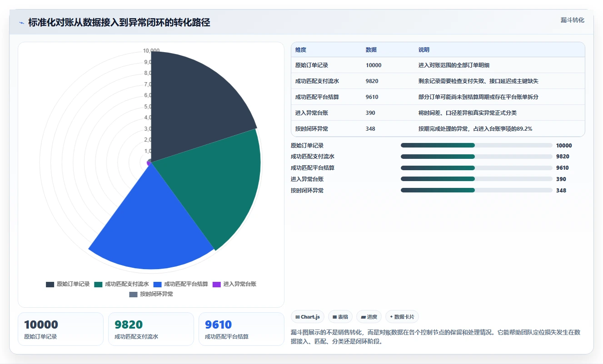Click the 10000 原始订单记录 stat card
Viewport: 603px width, 364px height.
tap(60, 329)
